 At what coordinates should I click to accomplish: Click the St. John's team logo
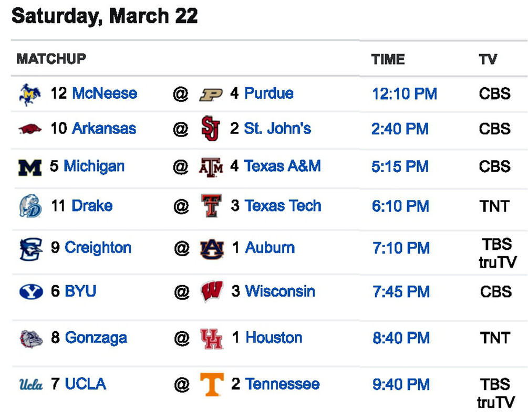[211, 129]
